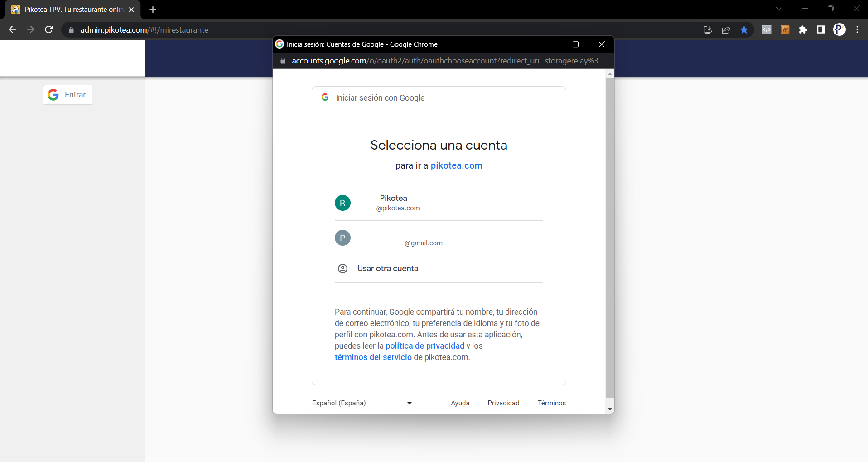Click the tab search chevron in title bar
This screenshot has width=868, height=462.
click(779, 9)
